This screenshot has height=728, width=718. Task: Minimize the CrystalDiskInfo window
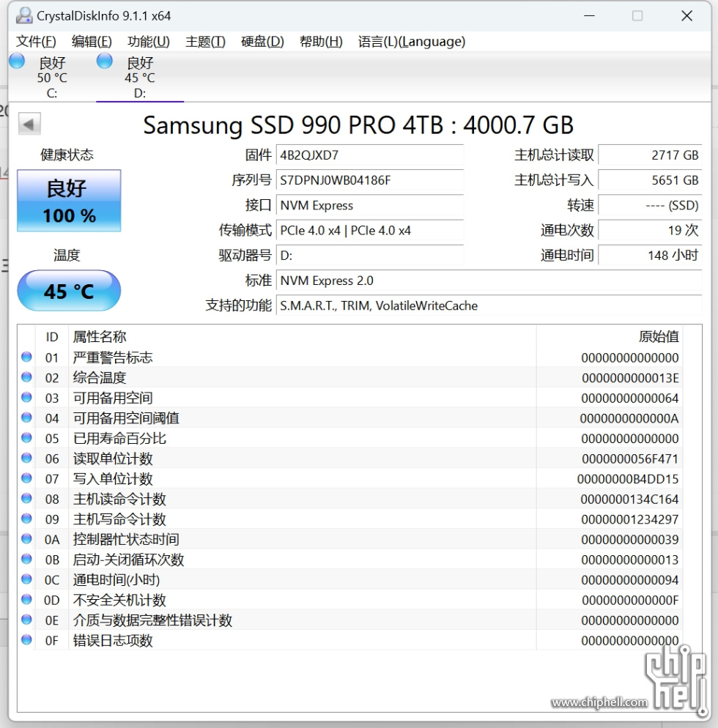point(589,16)
